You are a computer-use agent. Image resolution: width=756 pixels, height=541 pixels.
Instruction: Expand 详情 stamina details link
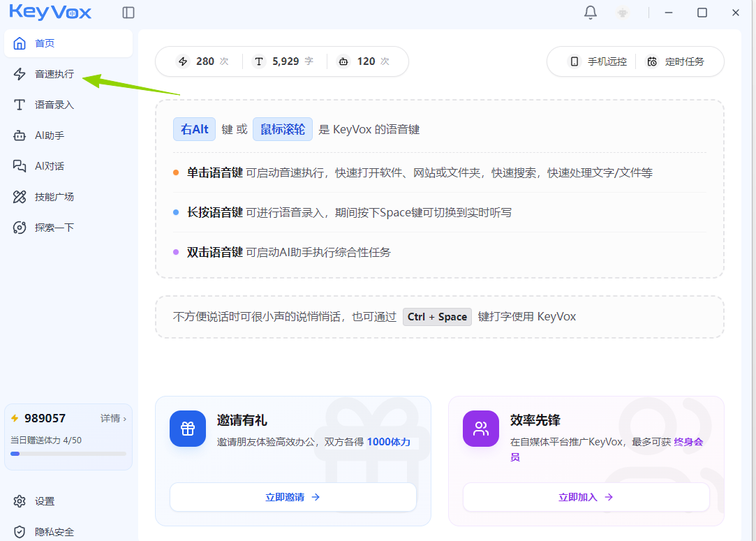tap(113, 418)
